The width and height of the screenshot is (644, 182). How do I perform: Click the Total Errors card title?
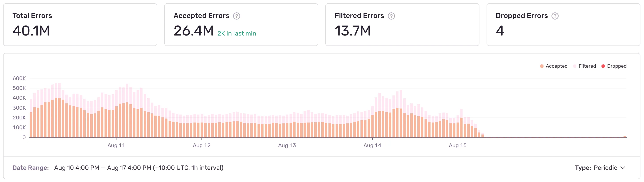tap(32, 16)
